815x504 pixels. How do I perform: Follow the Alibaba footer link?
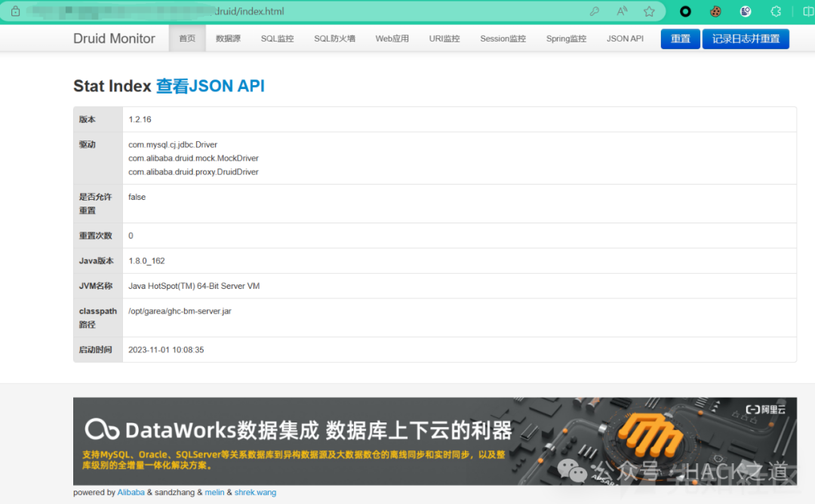coord(131,493)
